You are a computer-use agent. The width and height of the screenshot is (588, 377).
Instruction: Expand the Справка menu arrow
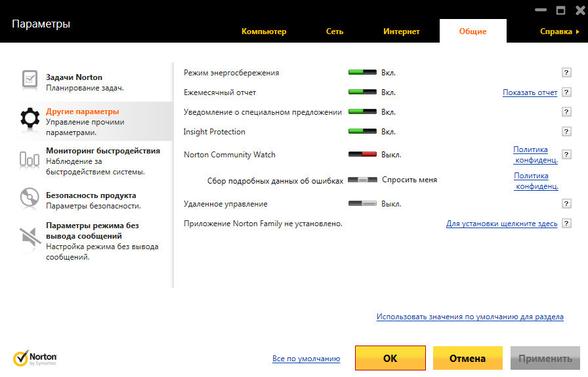tap(577, 31)
